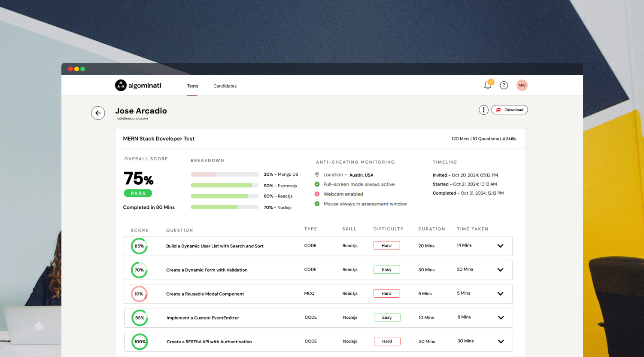Expand the RESTful API with Authentication row
This screenshot has height=357, width=644.
[501, 342]
